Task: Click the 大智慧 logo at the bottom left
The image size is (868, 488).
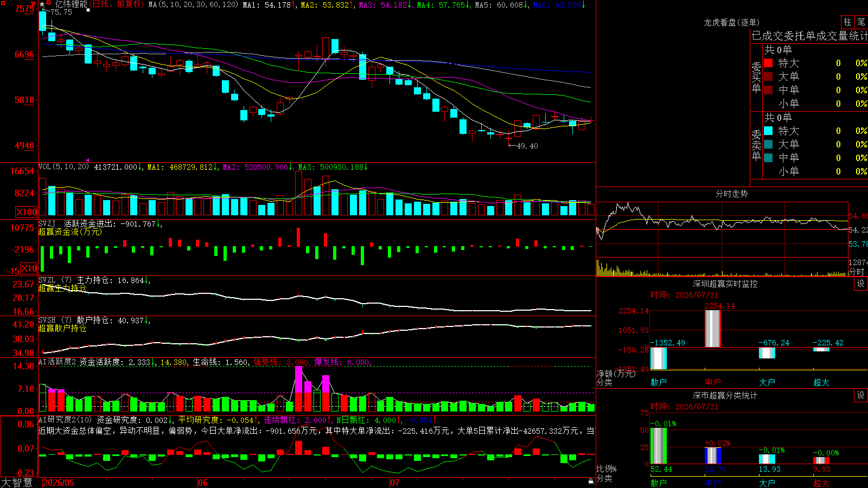Action: (x=17, y=482)
